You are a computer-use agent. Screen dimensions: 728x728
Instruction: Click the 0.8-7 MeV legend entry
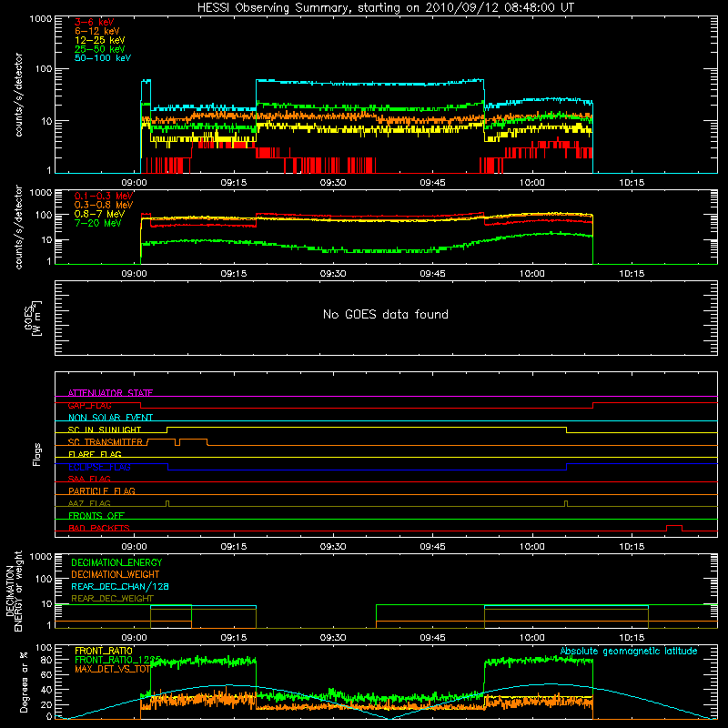(x=99, y=214)
